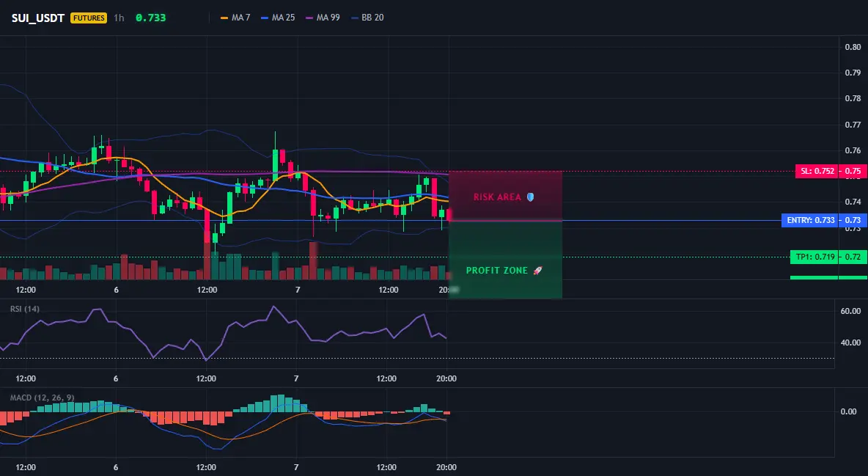Click the 0.74 price axis label
868x476 pixels.
[x=853, y=202]
